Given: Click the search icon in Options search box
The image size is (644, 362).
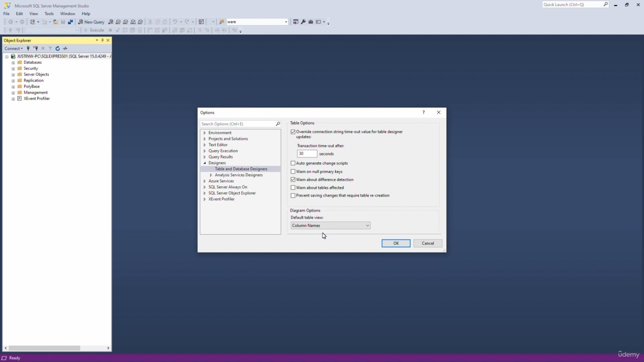Looking at the screenshot, I should 278,124.
